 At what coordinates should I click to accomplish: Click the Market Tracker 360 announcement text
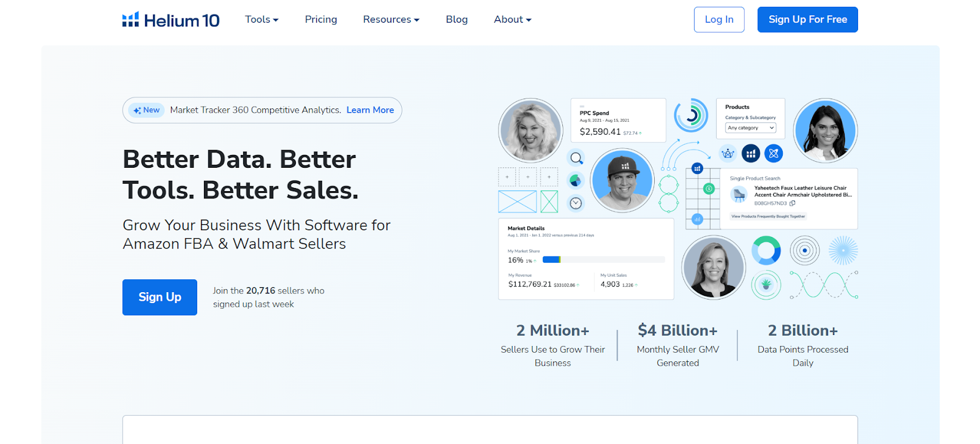click(x=255, y=110)
